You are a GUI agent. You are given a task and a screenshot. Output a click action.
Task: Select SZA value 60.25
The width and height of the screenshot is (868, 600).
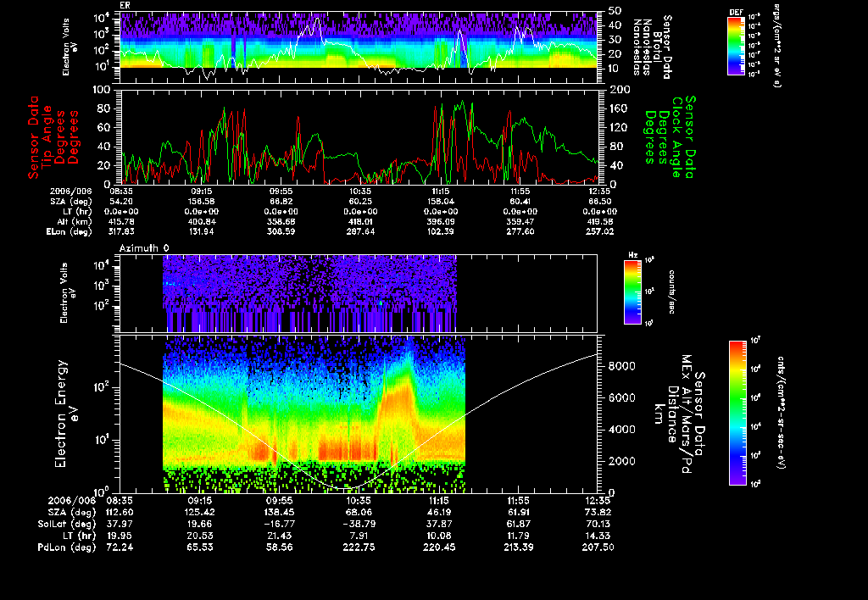pyautogui.click(x=360, y=202)
